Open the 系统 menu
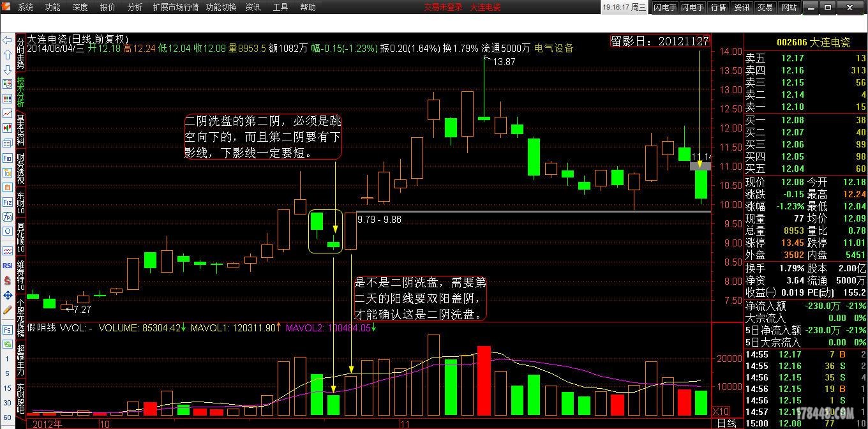 coord(26,8)
